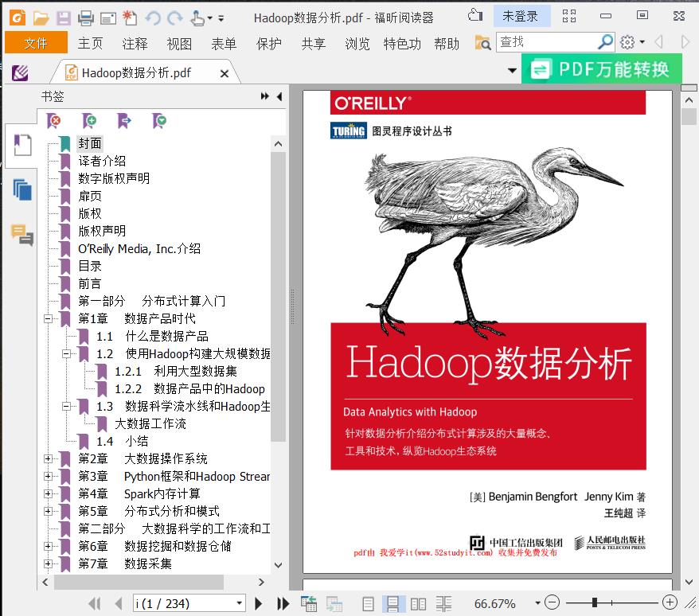Click the magnifier search icon in find box
The image size is (699, 616).
point(605,42)
